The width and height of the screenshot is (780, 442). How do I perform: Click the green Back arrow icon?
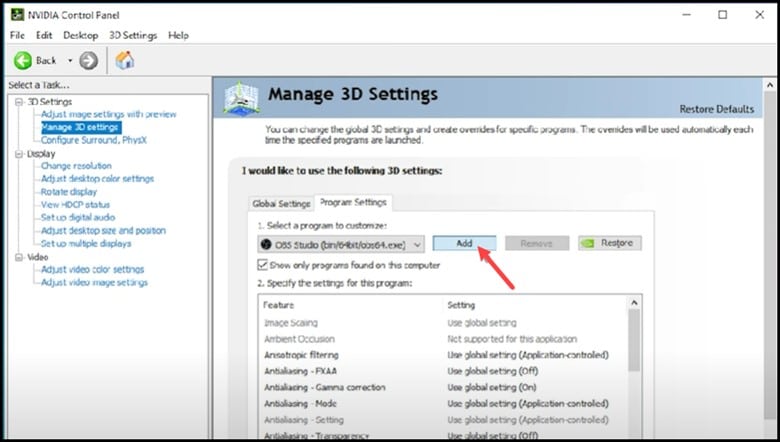click(x=22, y=61)
